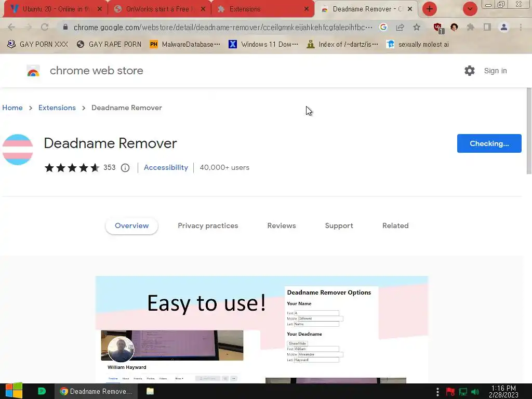Share this page using the share icon
The height and width of the screenshot is (399, 532).
[400, 27]
